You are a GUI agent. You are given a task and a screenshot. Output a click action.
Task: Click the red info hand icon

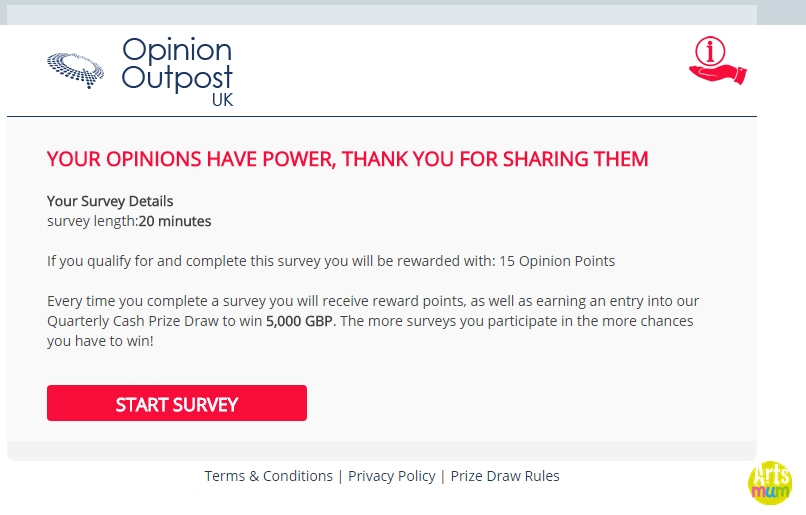pos(718,60)
